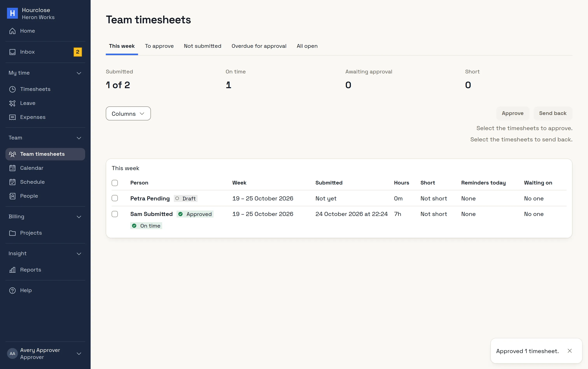Click the Hourclose H logo
588x369 pixels.
[12, 13]
